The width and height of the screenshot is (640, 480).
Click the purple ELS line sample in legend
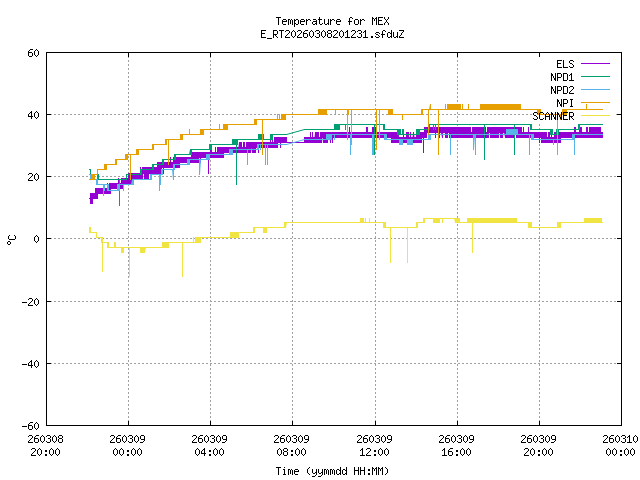(599, 64)
